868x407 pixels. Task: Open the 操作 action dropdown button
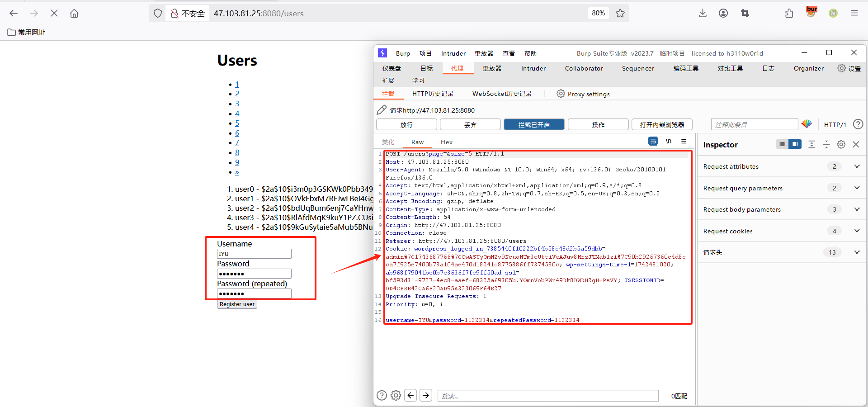[x=598, y=124]
